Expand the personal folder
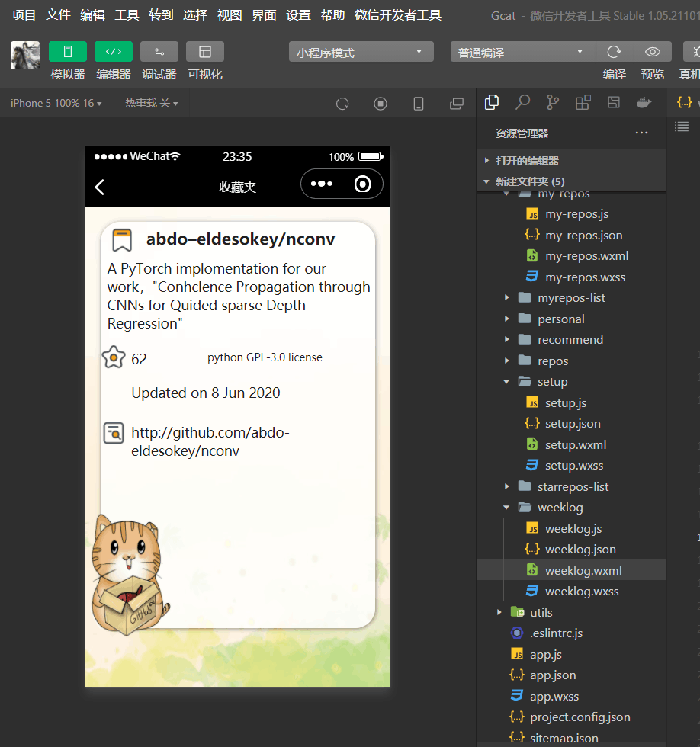The height and width of the screenshot is (747, 700). tap(571, 319)
